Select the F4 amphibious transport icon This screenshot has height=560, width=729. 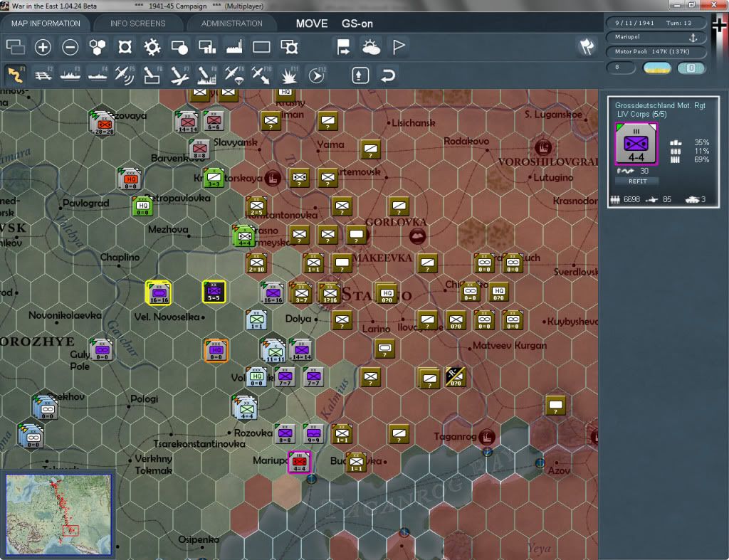pos(98,75)
